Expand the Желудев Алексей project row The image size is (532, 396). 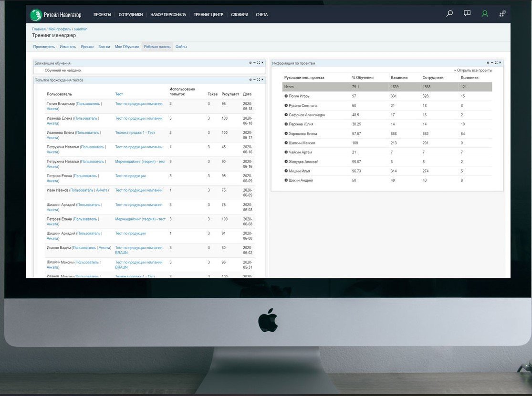click(x=286, y=162)
